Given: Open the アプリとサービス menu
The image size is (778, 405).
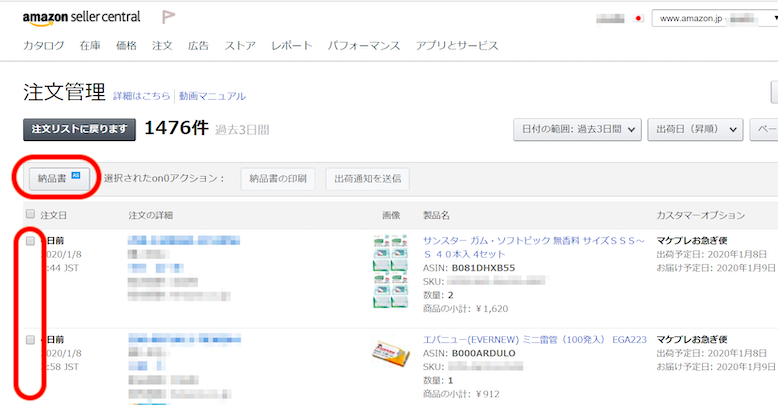Looking at the screenshot, I should 457,46.
